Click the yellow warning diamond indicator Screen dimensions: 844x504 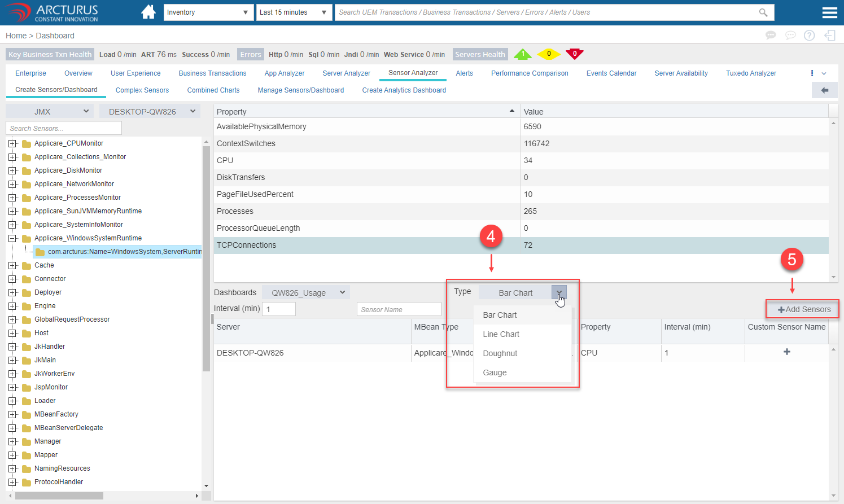[x=548, y=54]
